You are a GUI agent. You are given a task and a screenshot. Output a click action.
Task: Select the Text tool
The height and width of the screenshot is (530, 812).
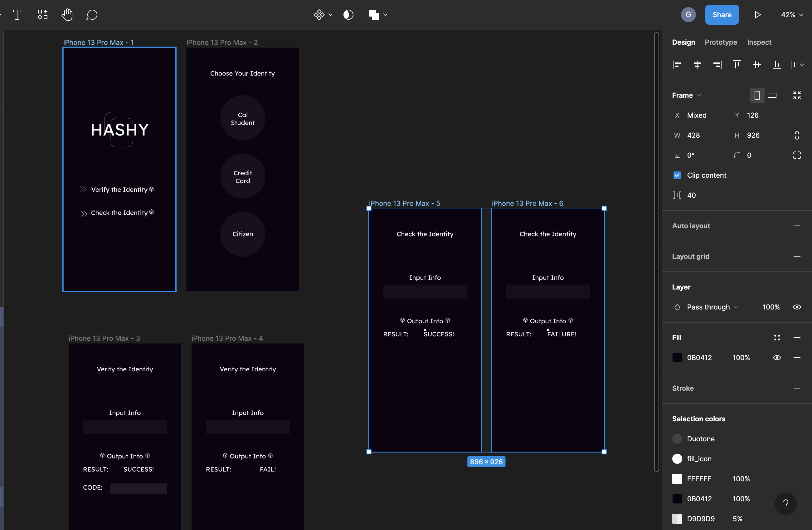[17, 15]
